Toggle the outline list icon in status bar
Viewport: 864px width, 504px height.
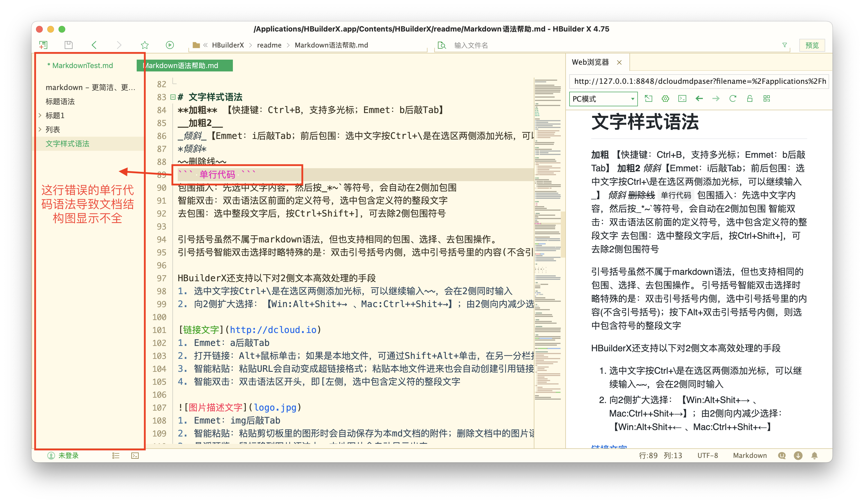tap(116, 455)
